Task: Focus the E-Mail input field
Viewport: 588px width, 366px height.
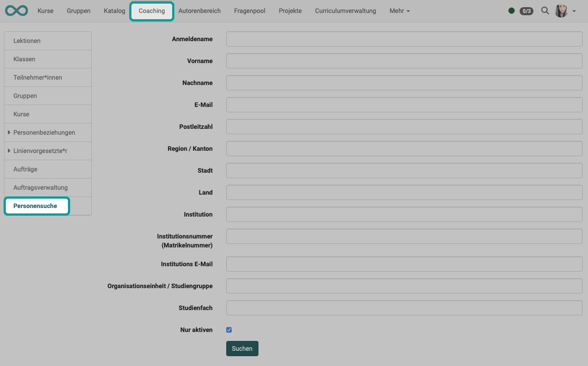Action: pos(404,104)
